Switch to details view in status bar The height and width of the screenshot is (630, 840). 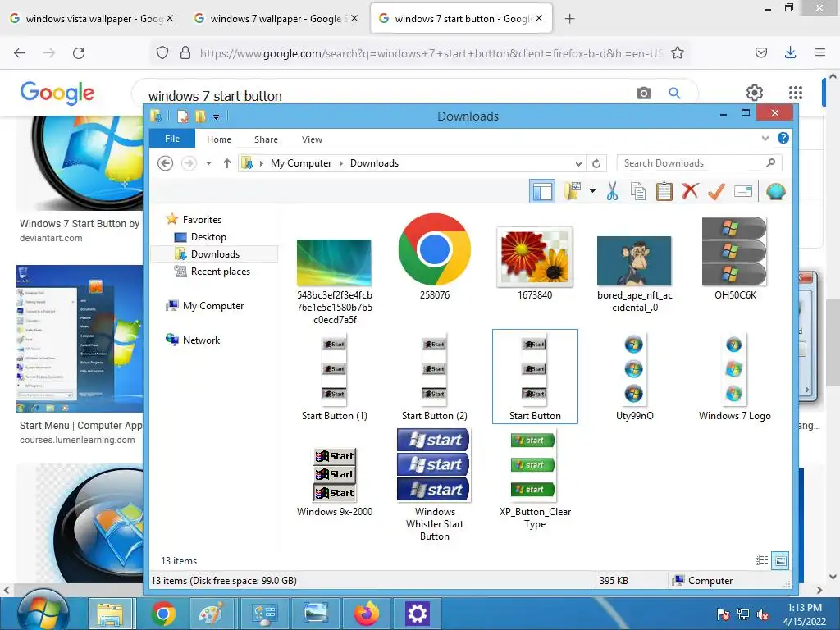[761, 560]
